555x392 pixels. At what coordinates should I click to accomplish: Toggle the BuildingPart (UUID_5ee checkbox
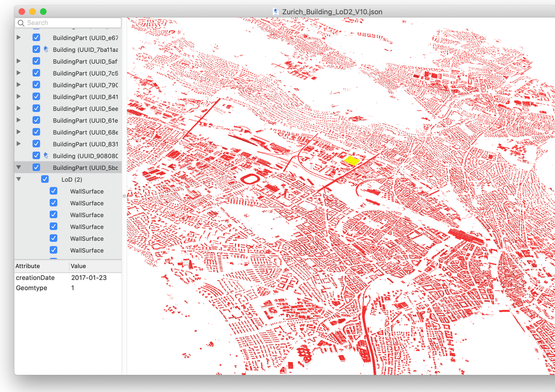[36, 108]
